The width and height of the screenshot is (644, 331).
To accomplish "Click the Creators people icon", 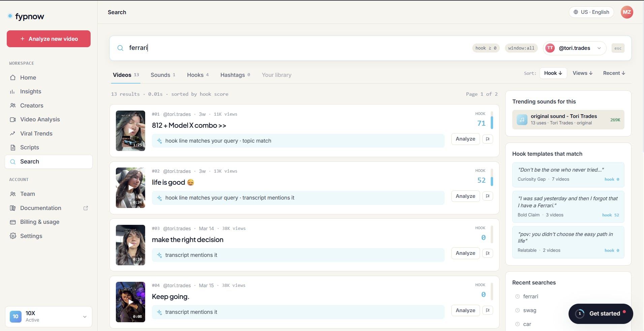I will click(x=13, y=106).
